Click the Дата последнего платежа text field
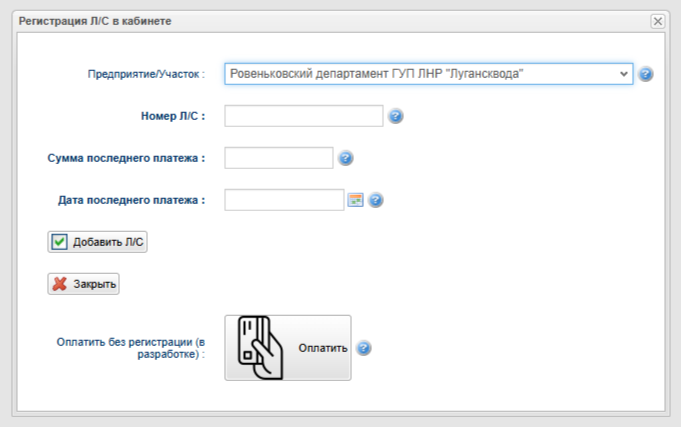681x427 pixels. [x=284, y=200]
